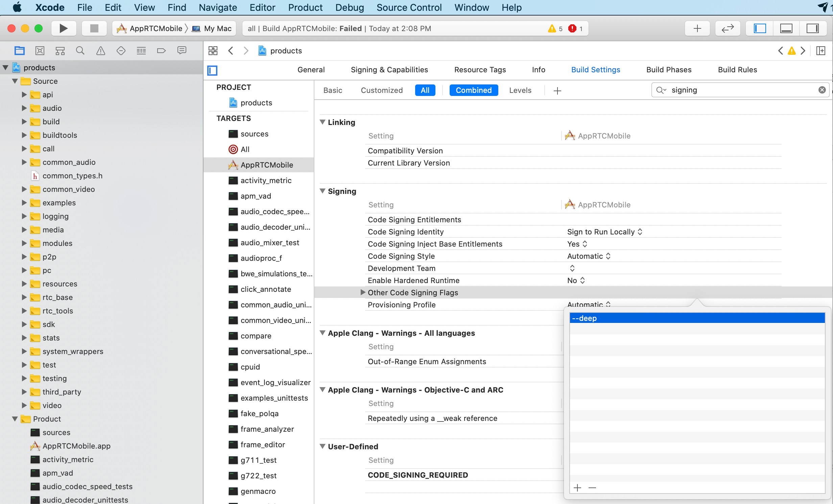Click the red error badge in activity bar

pyautogui.click(x=572, y=28)
